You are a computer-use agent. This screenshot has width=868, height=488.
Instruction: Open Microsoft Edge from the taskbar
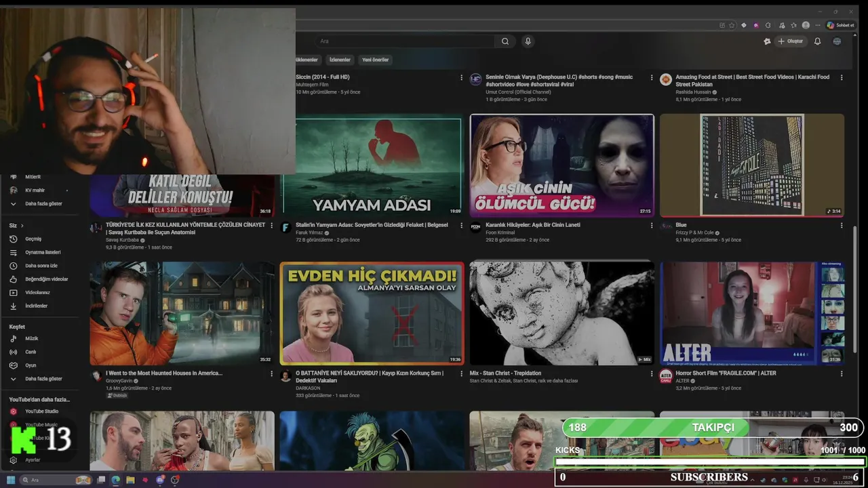(116, 480)
